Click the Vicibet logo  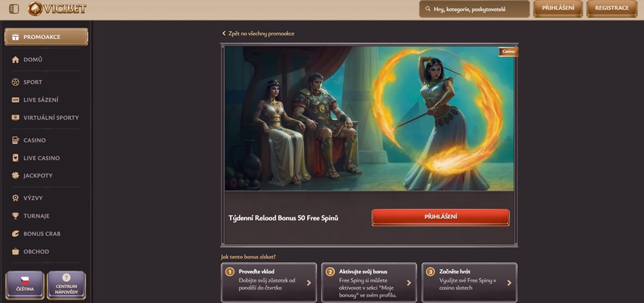tap(57, 8)
